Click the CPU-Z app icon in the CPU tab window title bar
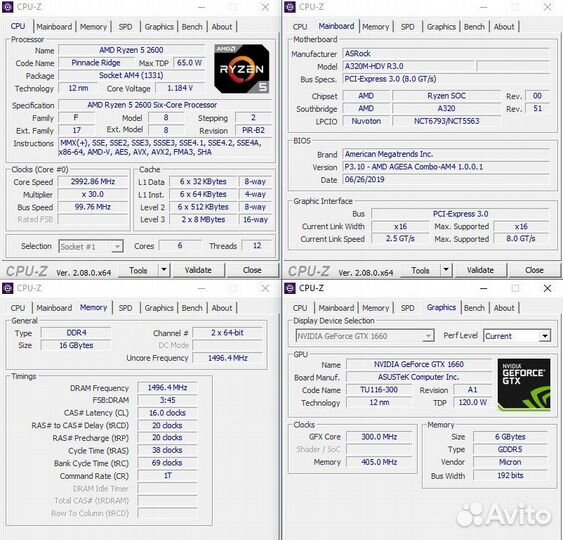Screen dimensions: 563x540 8,7
